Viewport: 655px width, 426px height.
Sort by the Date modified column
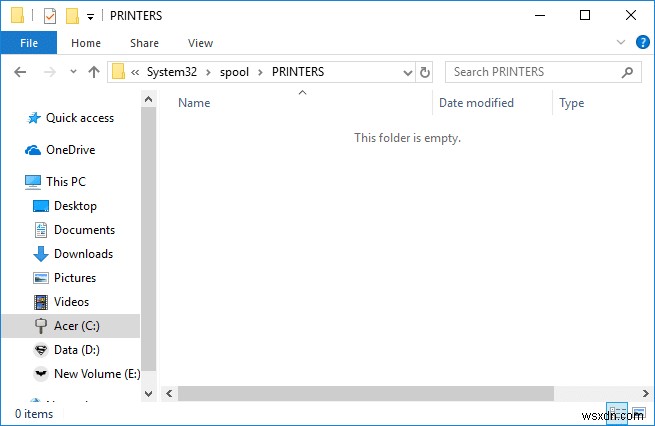(x=476, y=103)
